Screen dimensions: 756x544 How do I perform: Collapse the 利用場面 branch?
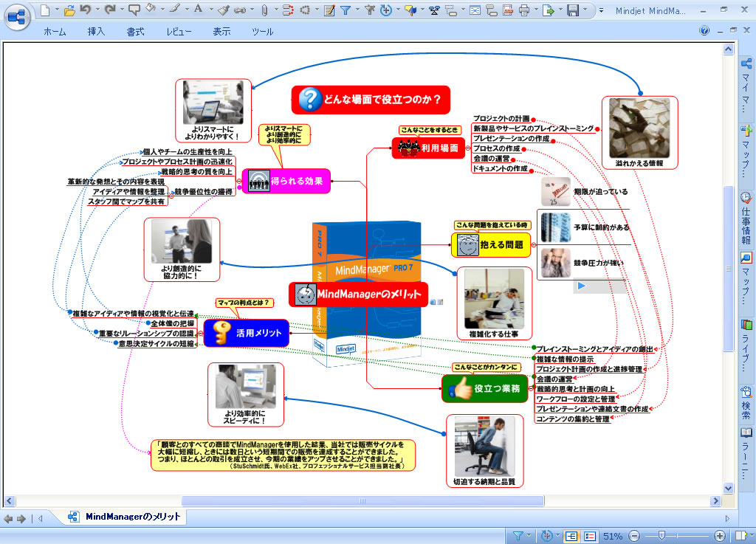point(468,148)
